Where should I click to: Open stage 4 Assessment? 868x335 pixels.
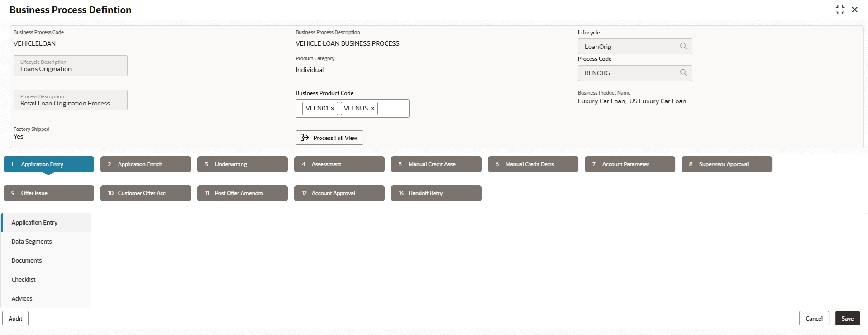coord(339,164)
